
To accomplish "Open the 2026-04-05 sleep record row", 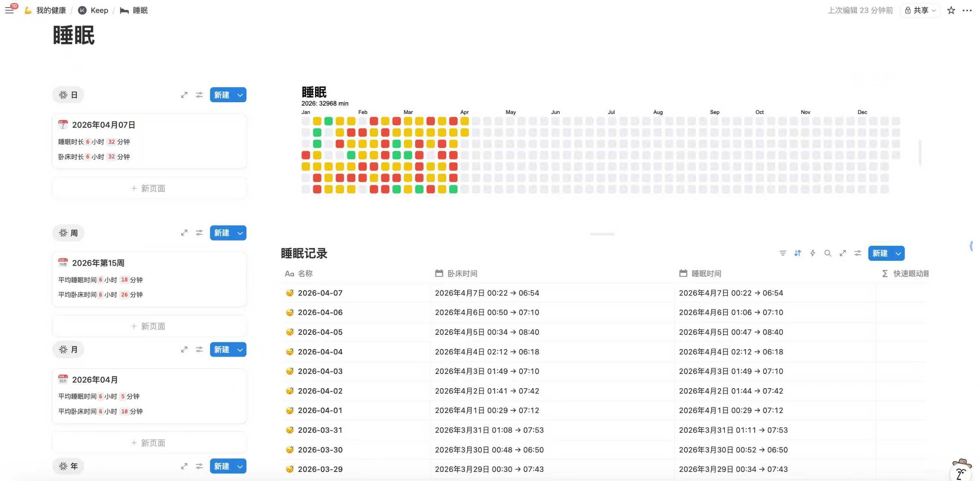I will (320, 332).
